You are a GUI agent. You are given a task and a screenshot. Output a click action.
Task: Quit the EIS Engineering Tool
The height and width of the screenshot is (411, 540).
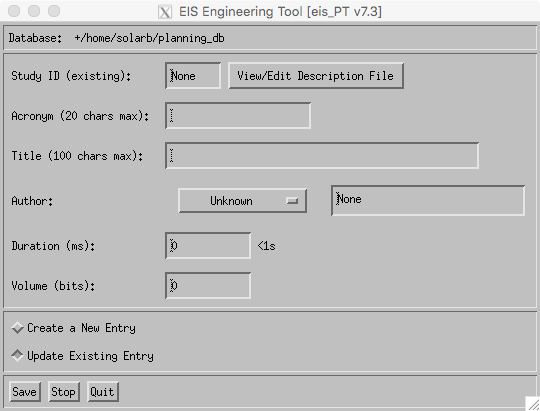click(x=103, y=392)
